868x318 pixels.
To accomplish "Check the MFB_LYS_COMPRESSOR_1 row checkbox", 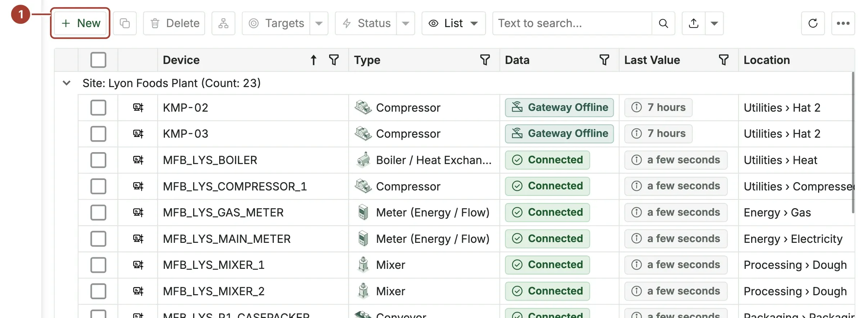I will pyautogui.click(x=98, y=186).
